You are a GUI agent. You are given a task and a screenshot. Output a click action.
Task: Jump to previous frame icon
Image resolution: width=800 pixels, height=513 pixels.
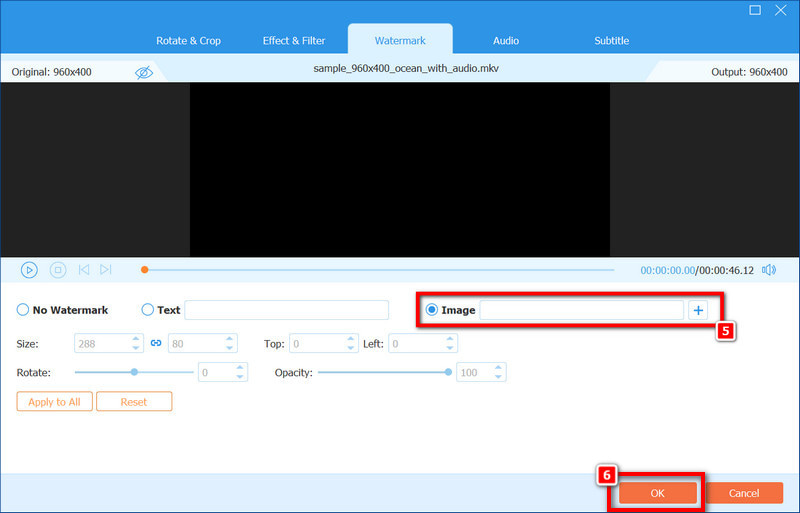pyautogui.click(x=84, y=270)
